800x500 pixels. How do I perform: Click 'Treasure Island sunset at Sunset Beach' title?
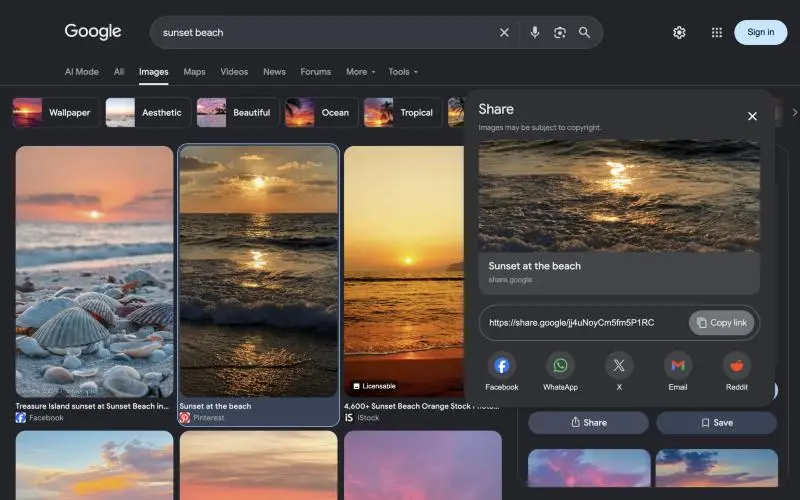click(92, 406)
